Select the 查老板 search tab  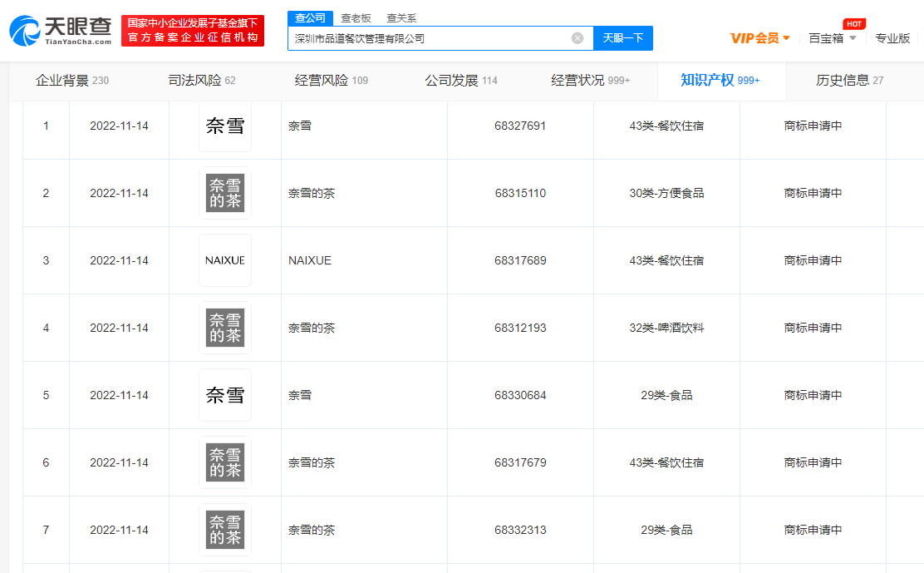pyautogui.click(x=356, y=18)
